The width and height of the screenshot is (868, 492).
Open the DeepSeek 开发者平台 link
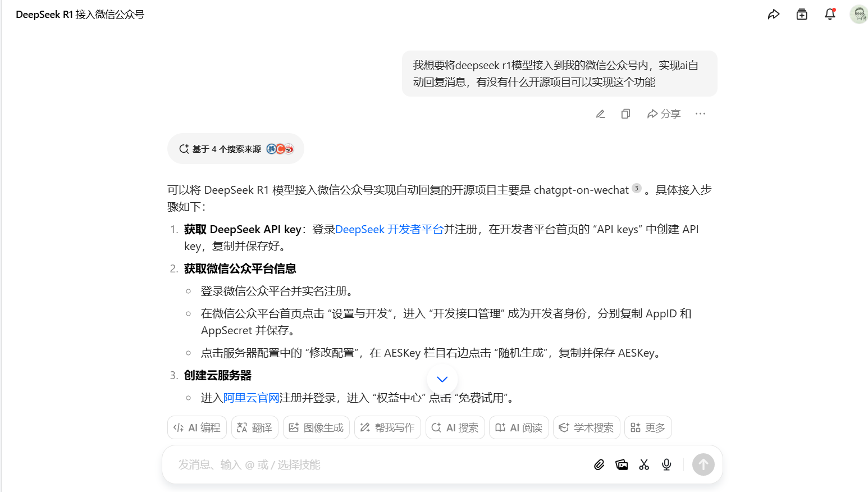coord(389,229)
